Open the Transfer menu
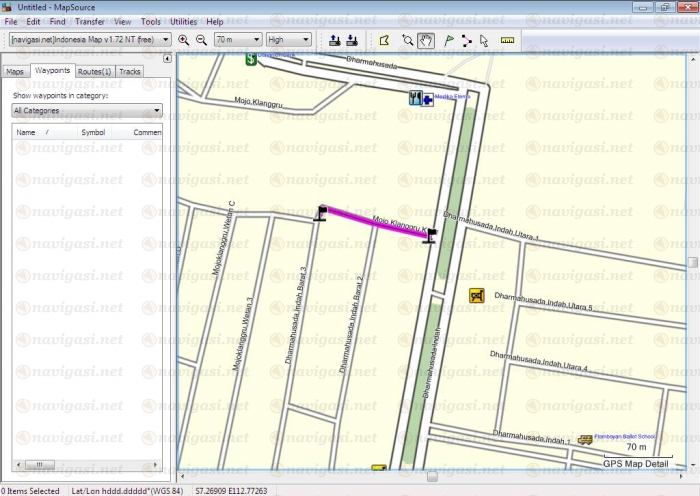Image resolution: width=700 pixels, height=496 pixels. pyautogui.click(x=89, y=21)
